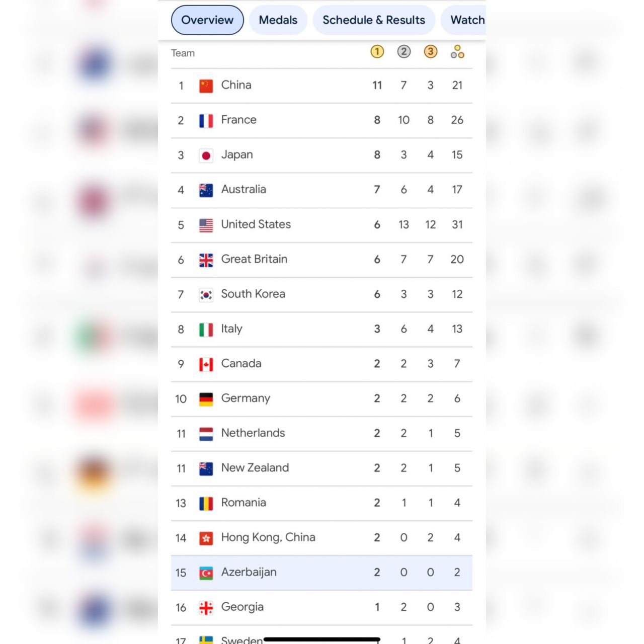Click the Japan flag icon
The width and height of the screenshot is (644, 644).
coord(206,155)
